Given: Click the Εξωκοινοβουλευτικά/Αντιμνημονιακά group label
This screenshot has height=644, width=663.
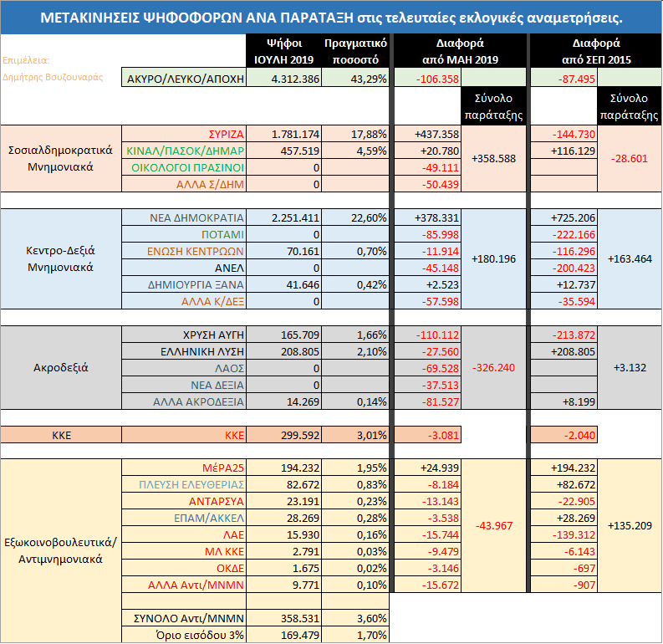Looking at the screenshot, I should click(x=60, y=550).
